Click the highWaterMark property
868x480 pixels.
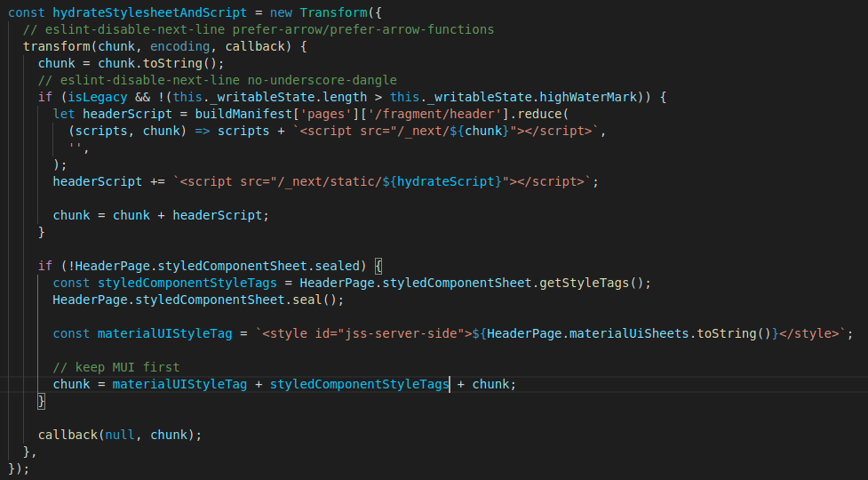pos(588,97)
